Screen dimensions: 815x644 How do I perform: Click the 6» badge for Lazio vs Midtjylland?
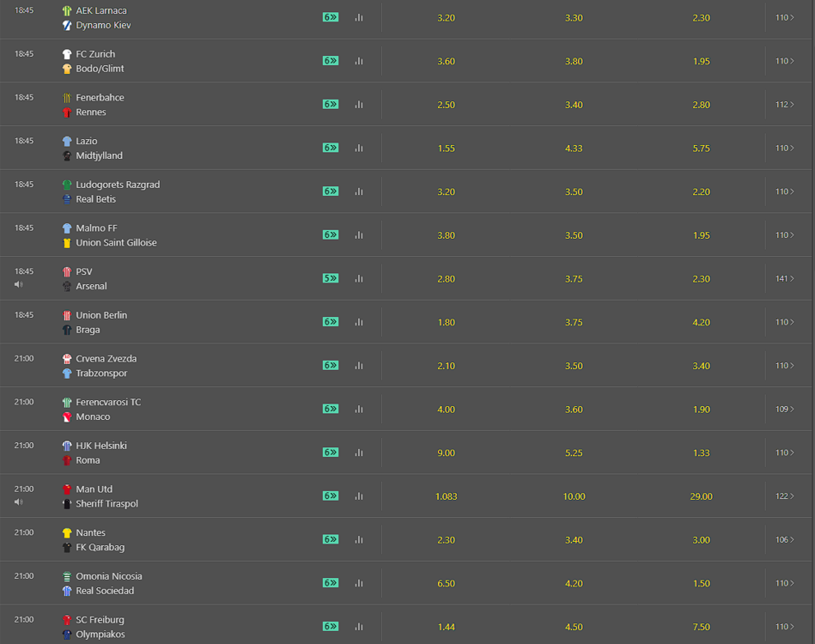click(x=331, y=149)
